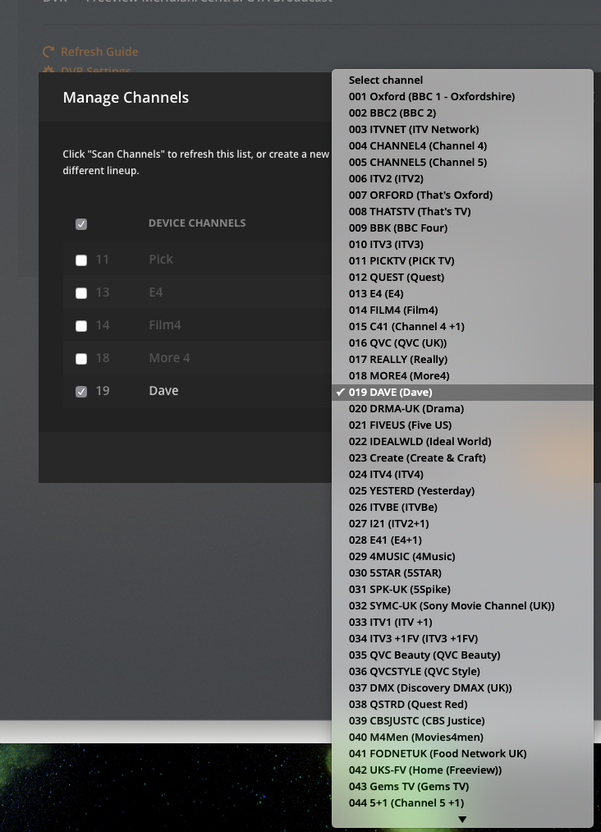Select 017 REALLY (Really)
Image resolution: width=601 pixels, height=832 pixels.
(463, 360)
